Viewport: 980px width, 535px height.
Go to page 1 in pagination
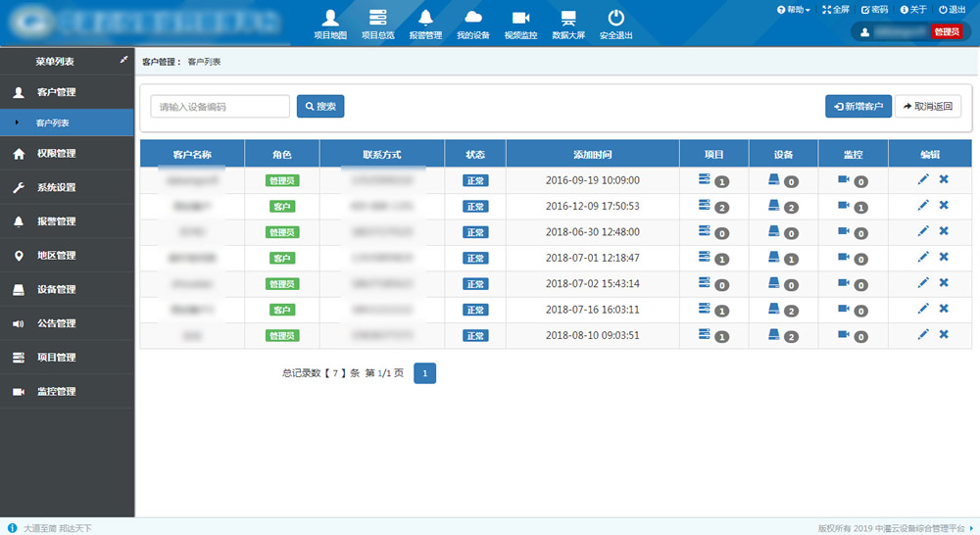(424, 373)
